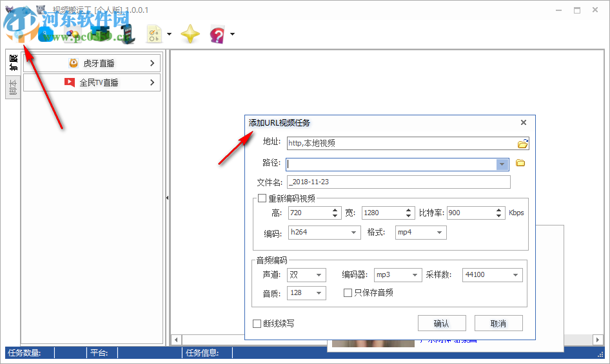Click the yellow star toolbar icon
Screen dimensions: 610x364
tap(190, 34)
